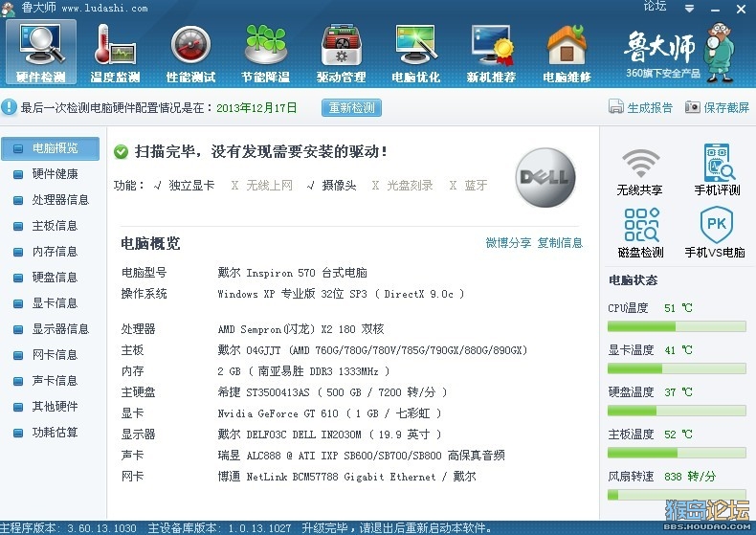The height and width of the screenshot is (535, 756).
Task: Click the 生成报告 printer icon
Action: click(x=615, y=106)
